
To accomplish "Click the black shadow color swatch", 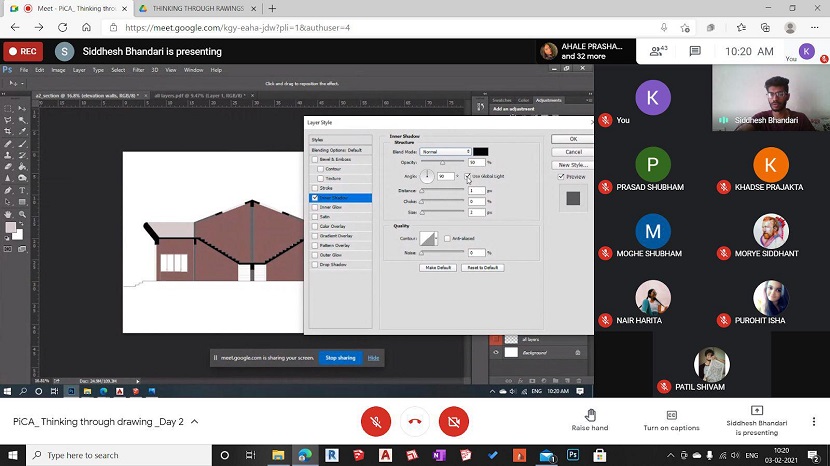I will click(x=480, y=152).
